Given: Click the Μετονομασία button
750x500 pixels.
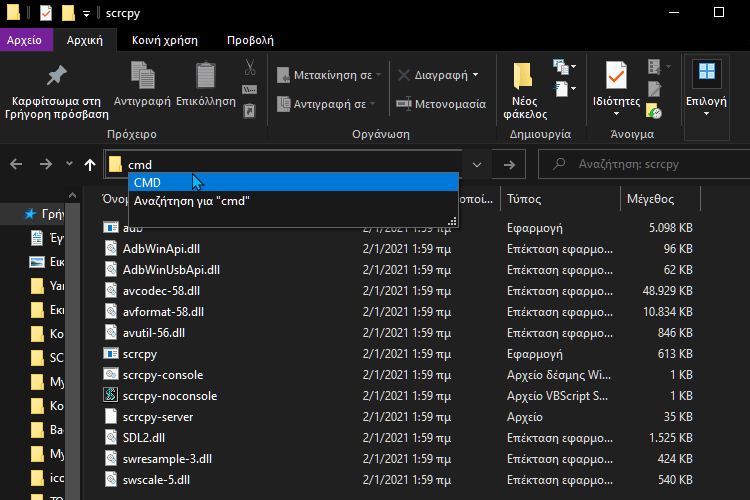Looking at the screenshot, I should [x=441, y=104].
